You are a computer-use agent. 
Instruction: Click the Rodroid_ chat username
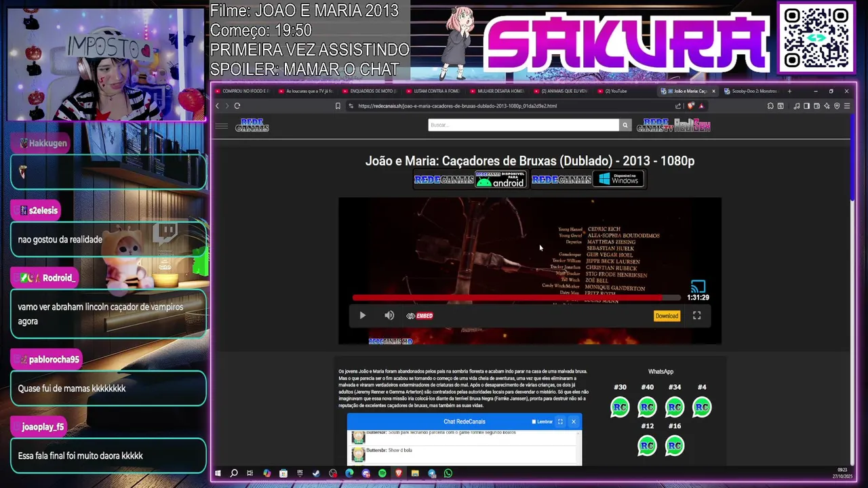point(58,278)
